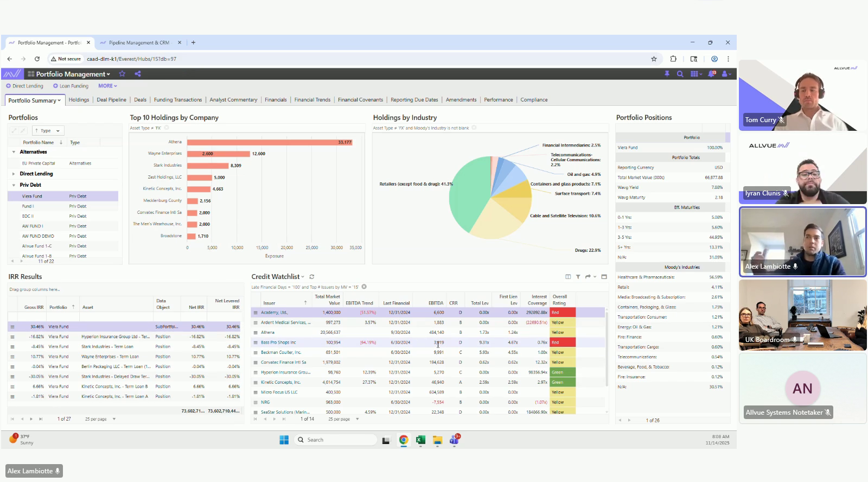Viewport: 868px width, 482px height.
Task: Click the Academy, Ltd. issuer link
Action: point(274,313)
